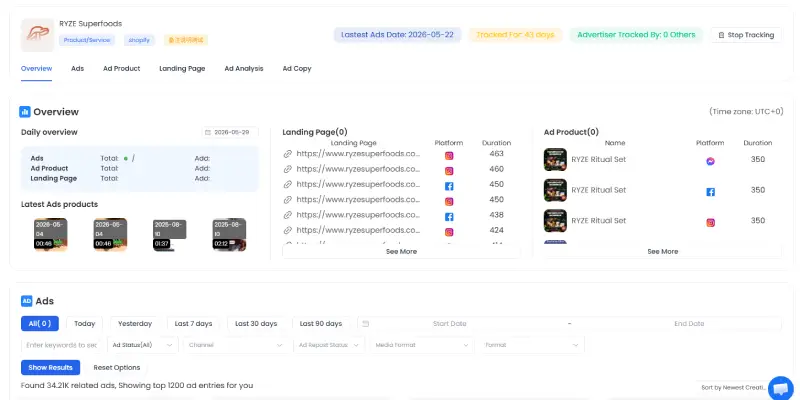Image resolution: width=800 pixels, height=400 pixels.
Task: Open the daily overview date picker
Action: coord(230,132)
